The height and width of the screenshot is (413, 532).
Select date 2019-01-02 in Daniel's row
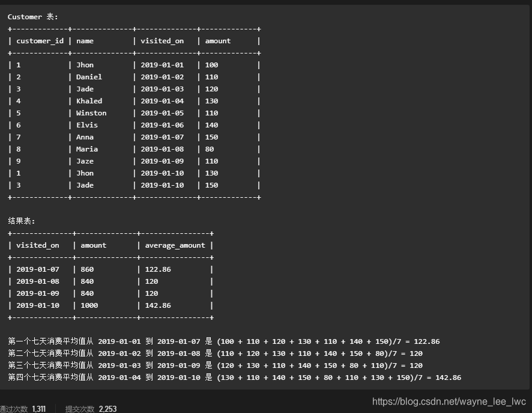(162, 77)
